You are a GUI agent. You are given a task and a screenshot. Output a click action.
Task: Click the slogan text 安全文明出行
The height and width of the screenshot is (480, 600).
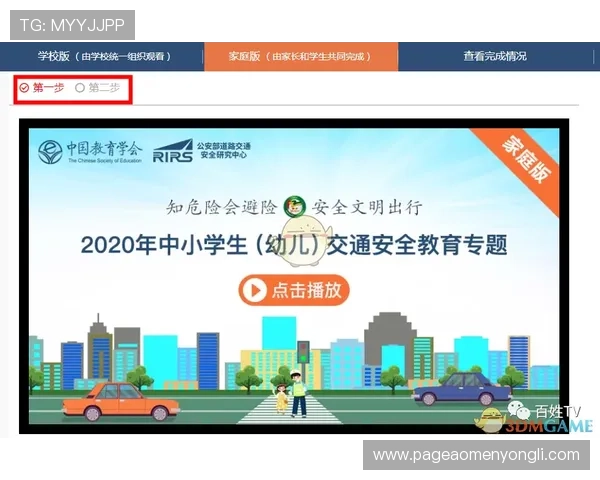(367, 207)
